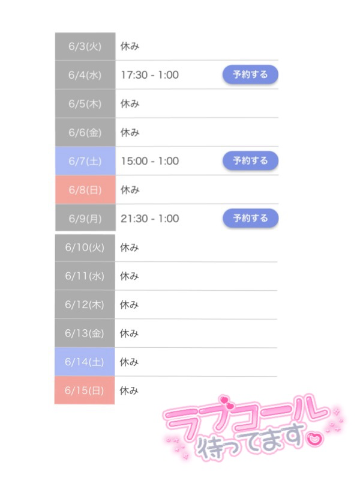This screenshot has height=480, width=360.
Task: Select the red 6/15(日) date cell
Action: click(85, 390)
